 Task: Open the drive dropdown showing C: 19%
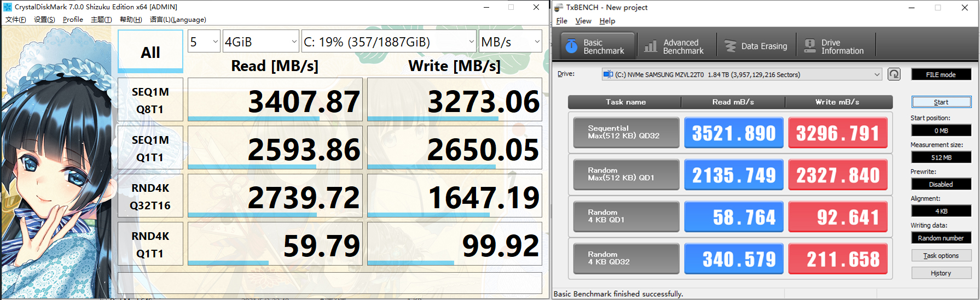pyautogui.click(x=389, y=42)
